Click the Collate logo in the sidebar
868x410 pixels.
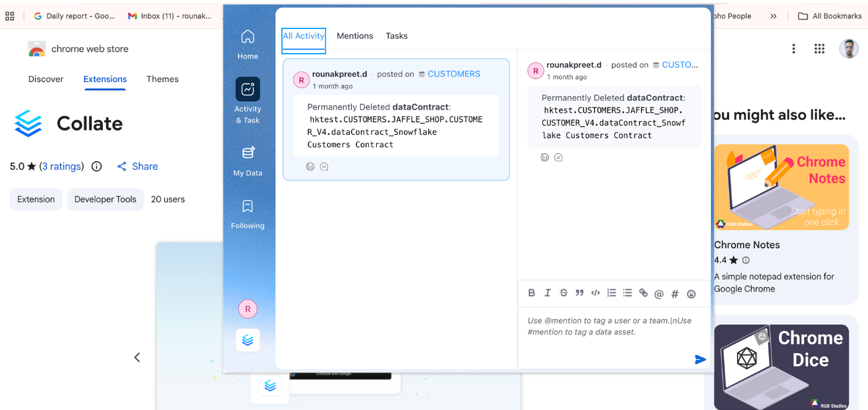(x=247, y=339)
